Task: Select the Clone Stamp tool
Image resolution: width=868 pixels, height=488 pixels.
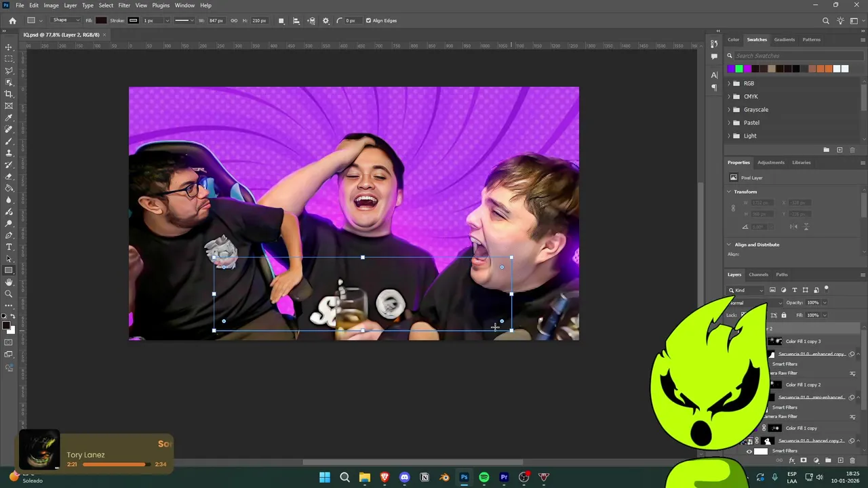Action: (x=9, y=153)
